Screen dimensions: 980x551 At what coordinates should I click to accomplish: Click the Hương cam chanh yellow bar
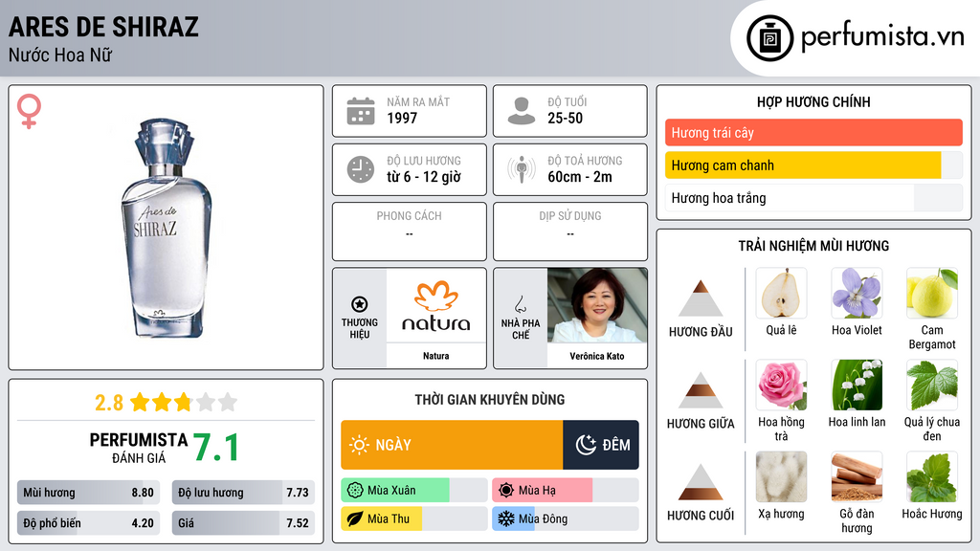(803, 165)
